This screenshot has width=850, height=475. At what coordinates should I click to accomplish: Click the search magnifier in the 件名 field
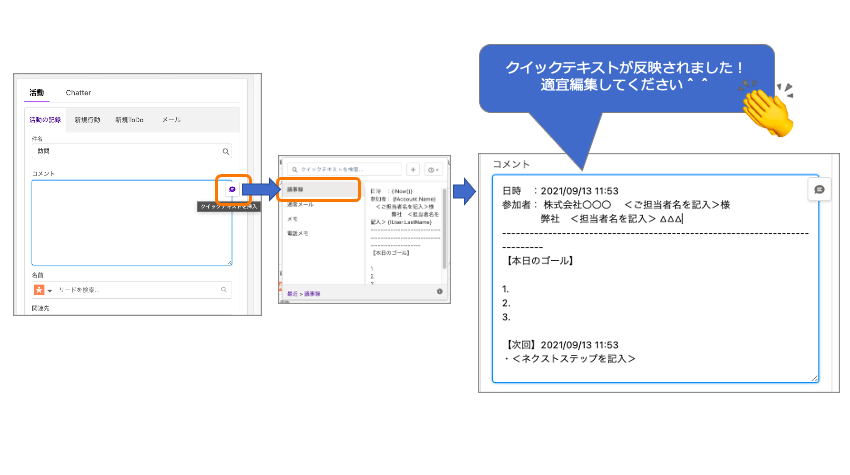(x=226, y=151)
